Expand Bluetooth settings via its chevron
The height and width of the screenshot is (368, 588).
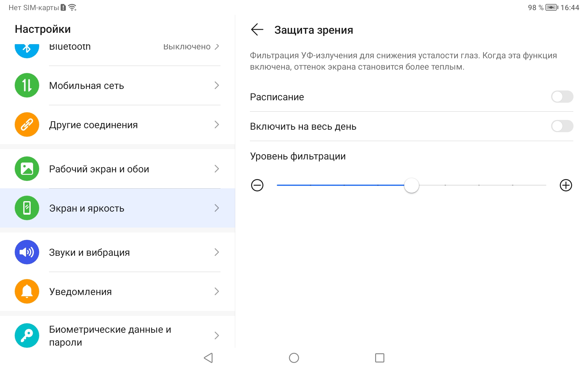[217, 47]
